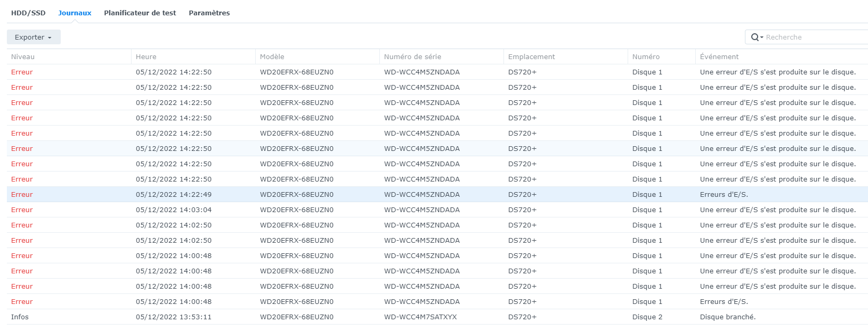The height and width of the screenshot is (333, 868).
Task: Click 'Erreurs d'E/S.' event in last Erreur row
Action: coord(724,301)
